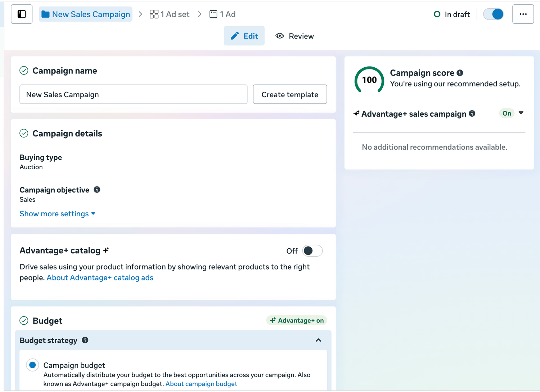Toggle the campaign draft on/off switch
Image resolution: width=540 pixels, height=392 pixels.
(493, 14)
